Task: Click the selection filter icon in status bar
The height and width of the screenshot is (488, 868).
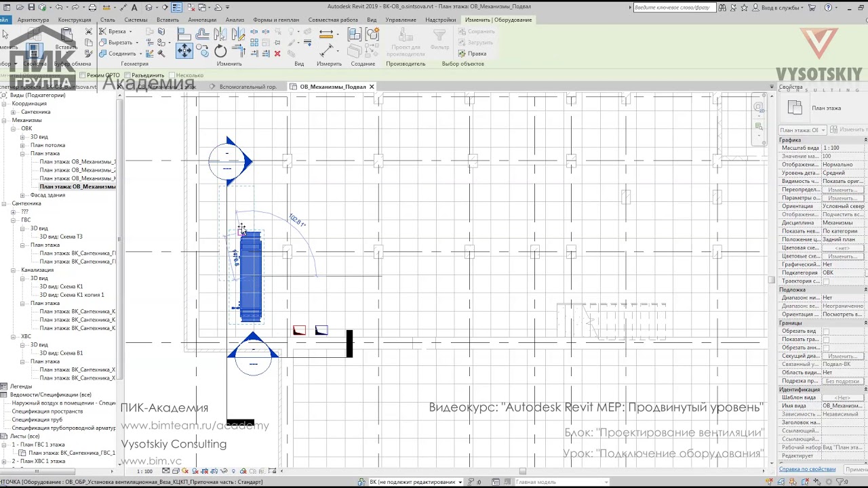Action: (x=840, y=482)
